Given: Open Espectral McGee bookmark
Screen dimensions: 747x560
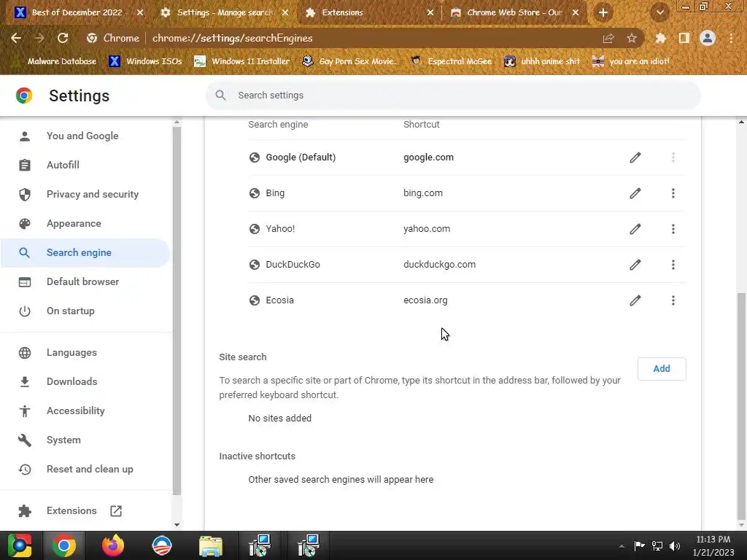Looking at the screenshot, I should [x=452, y=61].
